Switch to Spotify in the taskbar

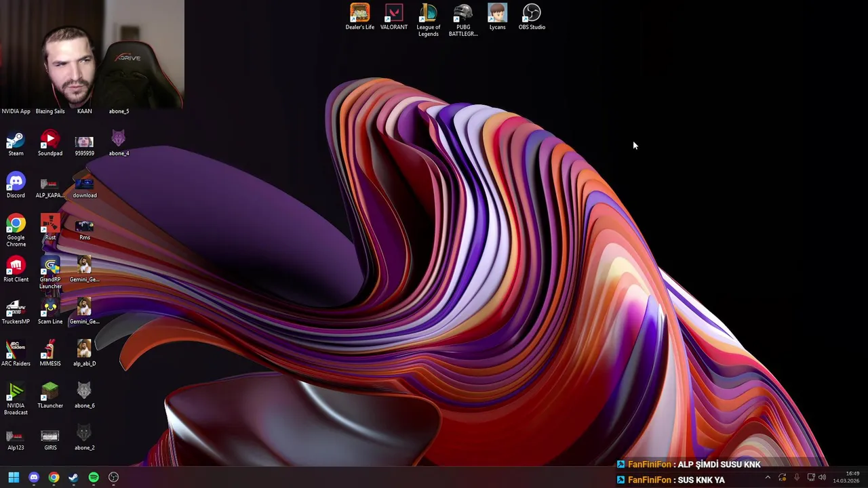(94, 477)
